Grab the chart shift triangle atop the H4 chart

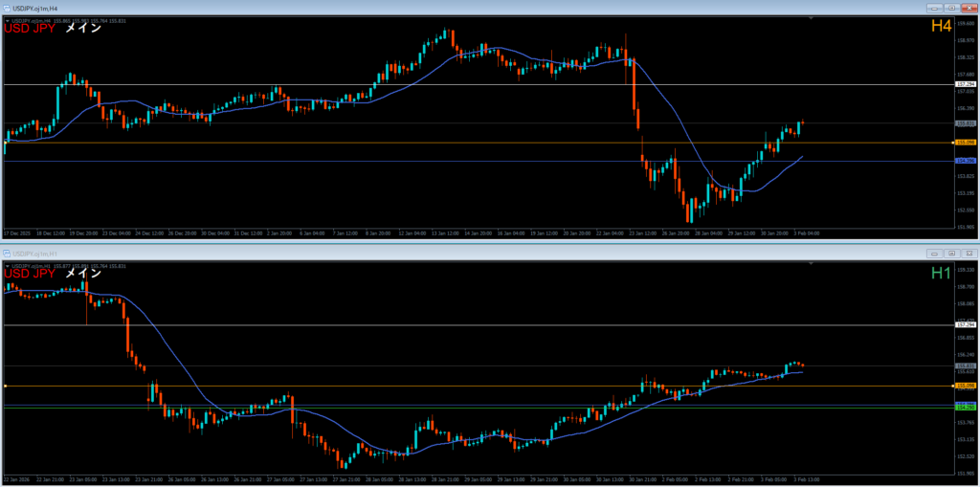point(946,20)
